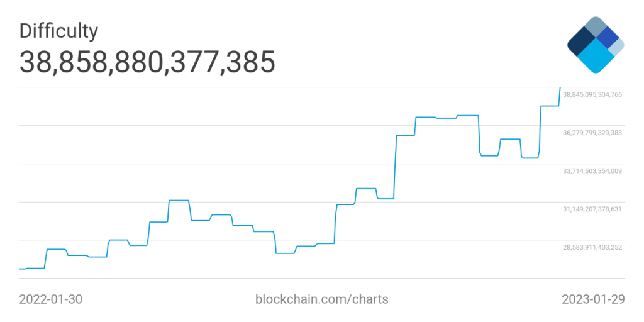
Task: Click the 2022-01-30 start date label
Action: (50, 299)
